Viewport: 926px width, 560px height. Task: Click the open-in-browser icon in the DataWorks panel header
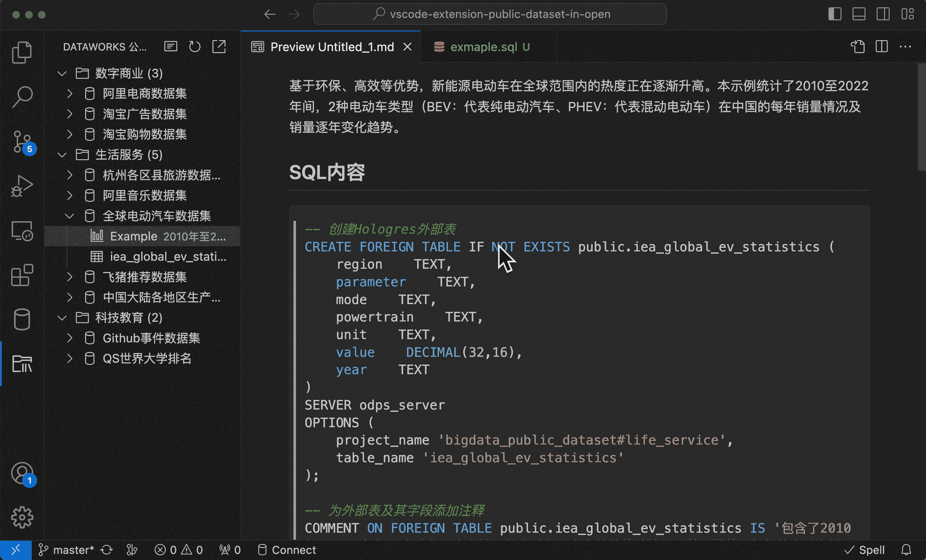tap(219, 47)
